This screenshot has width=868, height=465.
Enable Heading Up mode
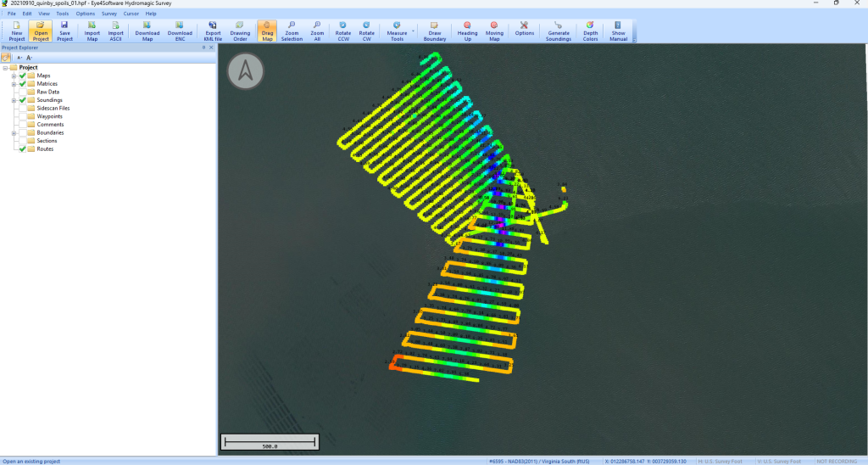(467, 31)
